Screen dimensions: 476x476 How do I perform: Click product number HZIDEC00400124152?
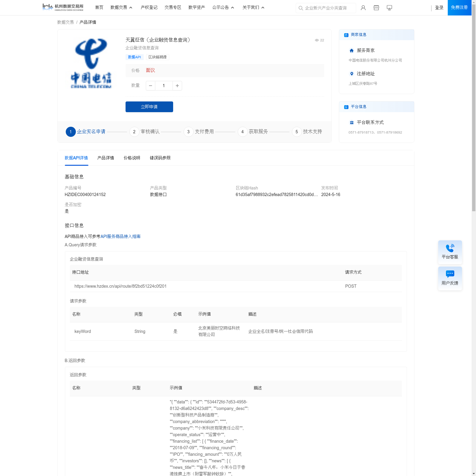pos(85,195)
